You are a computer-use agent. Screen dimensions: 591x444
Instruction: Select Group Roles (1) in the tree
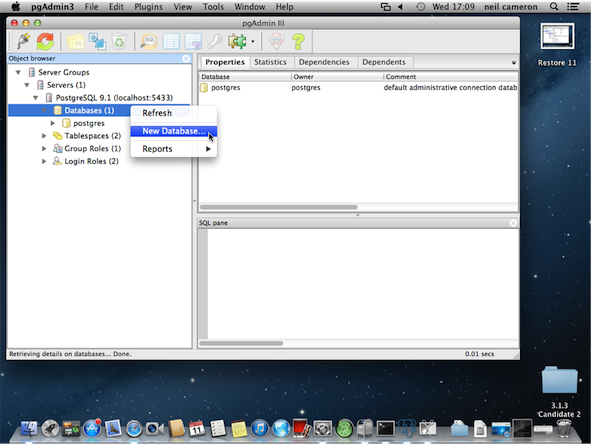(93, 149)
